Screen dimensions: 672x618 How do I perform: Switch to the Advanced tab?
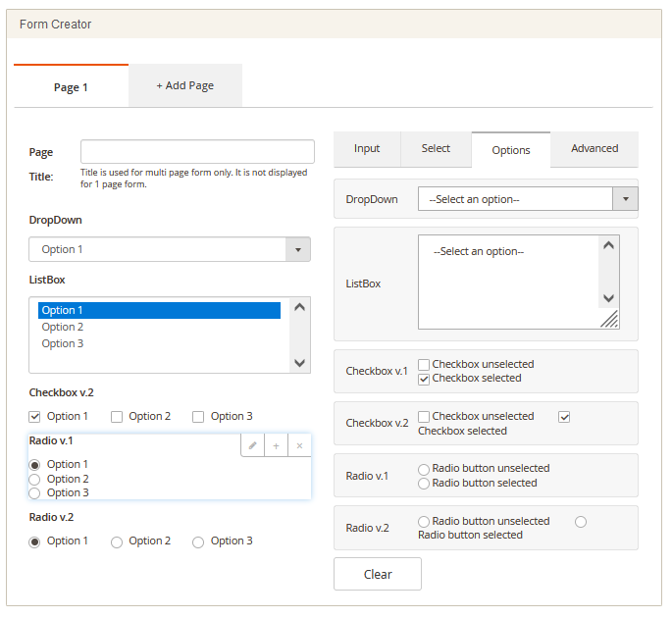[594, 149]
